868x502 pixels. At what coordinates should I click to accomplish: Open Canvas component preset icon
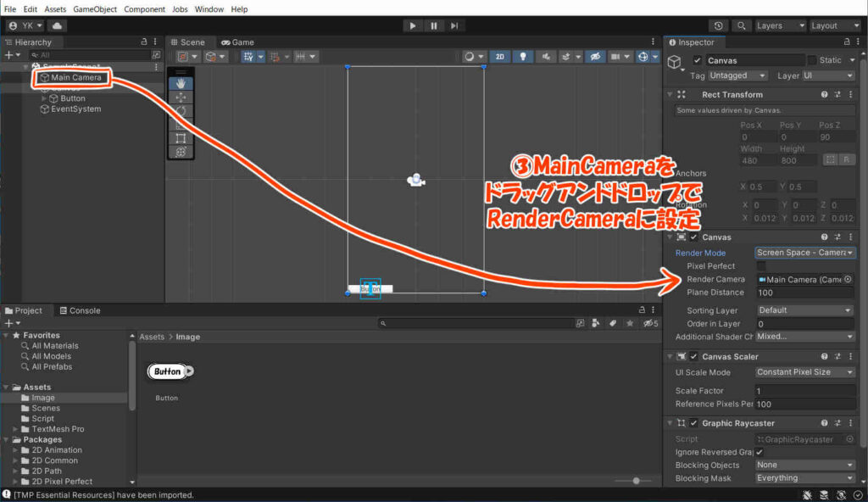pyautogui.click(x=837, y=237)
